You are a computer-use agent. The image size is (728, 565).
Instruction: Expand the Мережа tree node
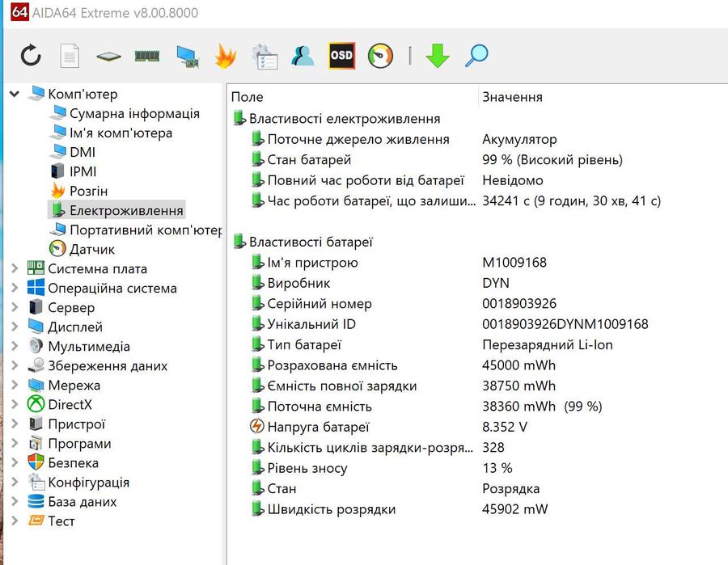[15, 385]
